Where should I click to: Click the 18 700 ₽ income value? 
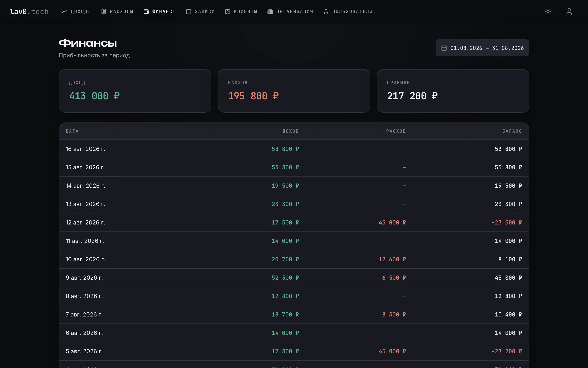click(285, 314)
